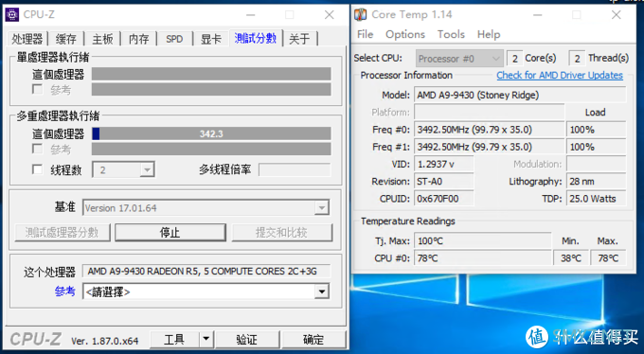Open the 基准 Version 17.01.64 dropdown
This screenshot has width=644, height=354.
pos(206,208)
